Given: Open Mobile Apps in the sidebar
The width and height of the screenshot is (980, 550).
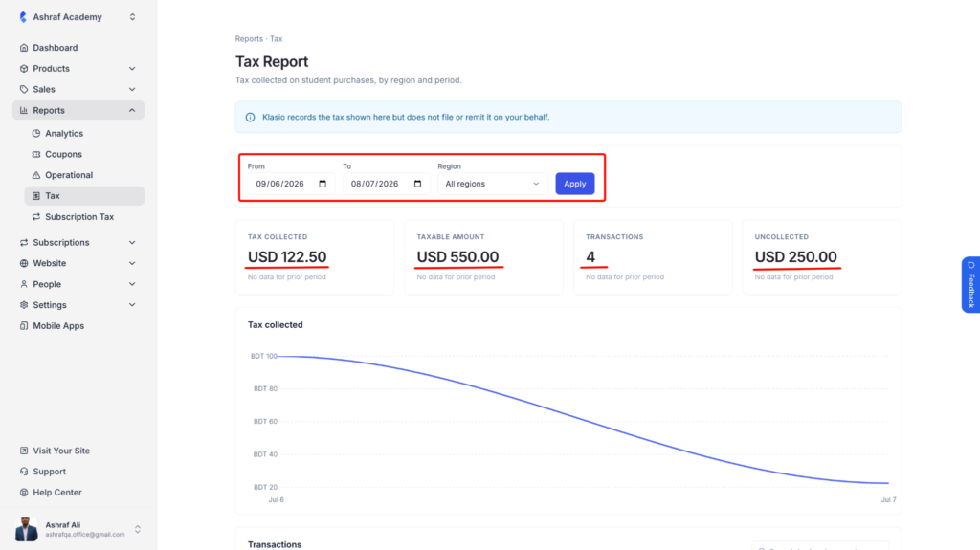Looking at the screenshot, I should [x=78, y=325].
